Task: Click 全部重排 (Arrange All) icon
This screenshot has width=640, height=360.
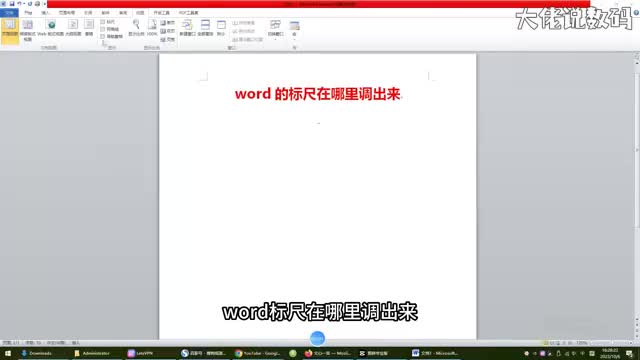Action: coord(205,28)
